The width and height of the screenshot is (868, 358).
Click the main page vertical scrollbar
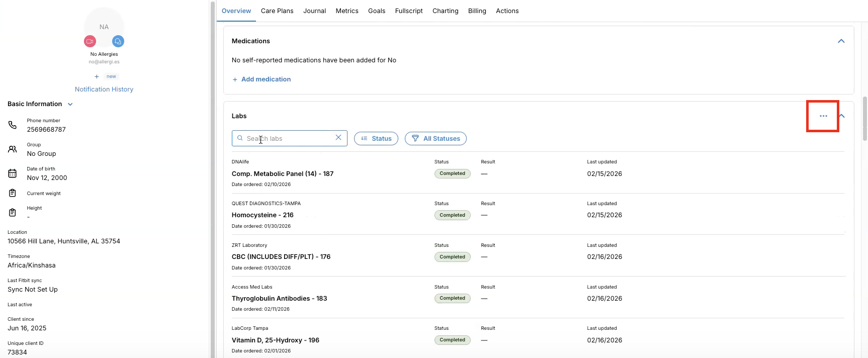tap(865, 119)
